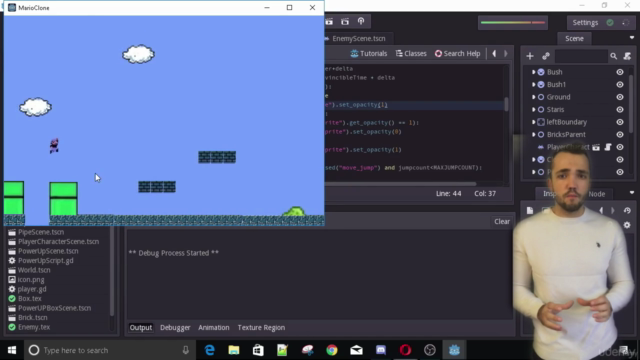Hide the Ground node
Viewport: 640px width, 360px height.
tap(620, 97)
